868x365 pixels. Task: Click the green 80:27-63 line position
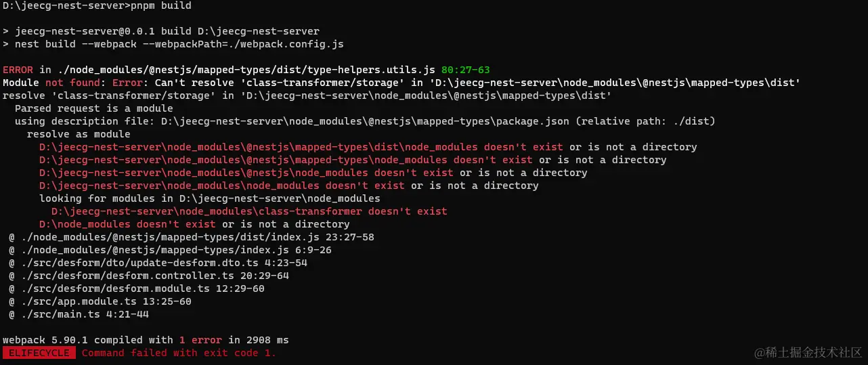click(x=465, y=70)
